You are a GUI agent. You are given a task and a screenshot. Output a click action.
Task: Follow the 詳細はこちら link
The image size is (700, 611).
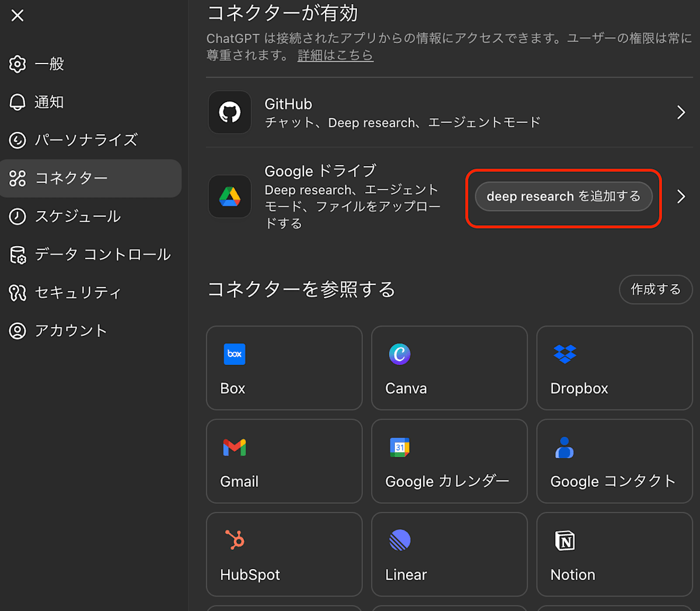[335, 55]
